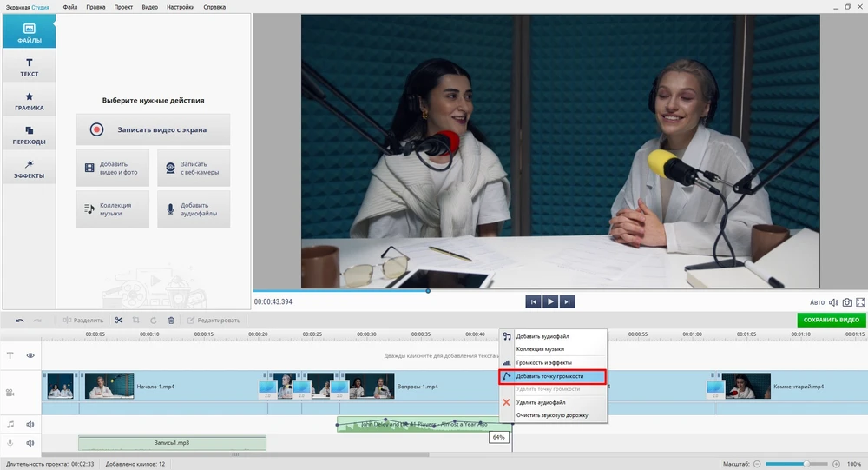
Task: Select the Запись1.mp3 audio clip
Action: [172, 443]
